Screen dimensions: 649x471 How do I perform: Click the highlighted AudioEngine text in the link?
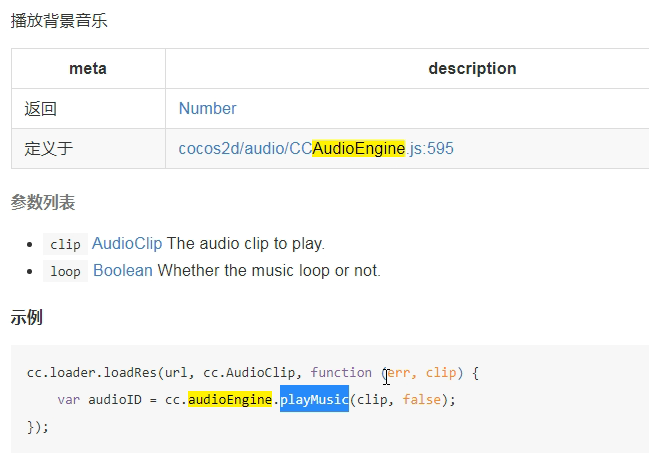pos(358,148)
